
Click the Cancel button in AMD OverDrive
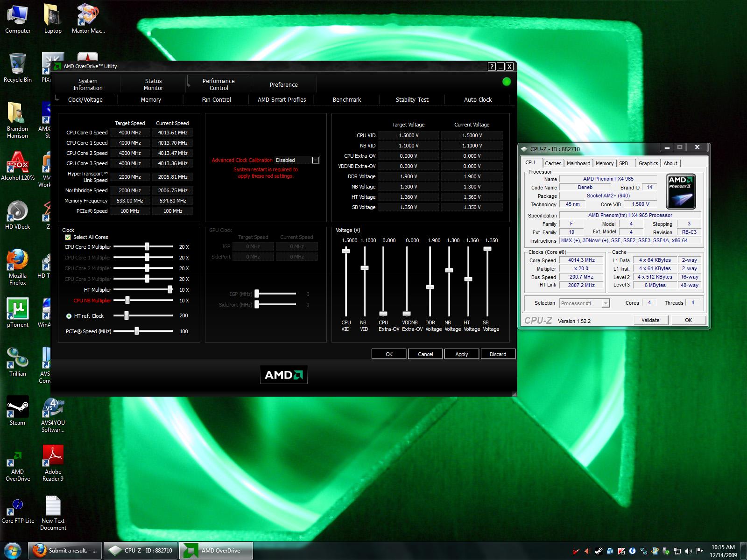425,354
